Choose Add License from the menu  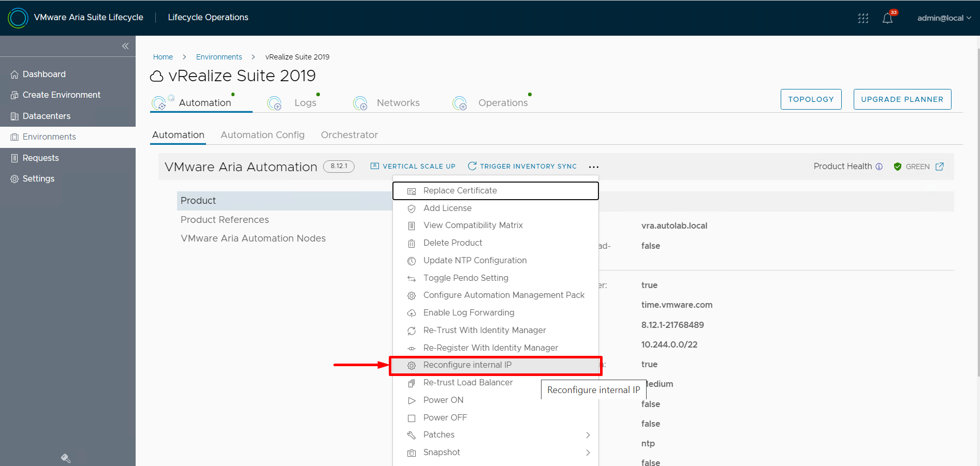[496, 208]
